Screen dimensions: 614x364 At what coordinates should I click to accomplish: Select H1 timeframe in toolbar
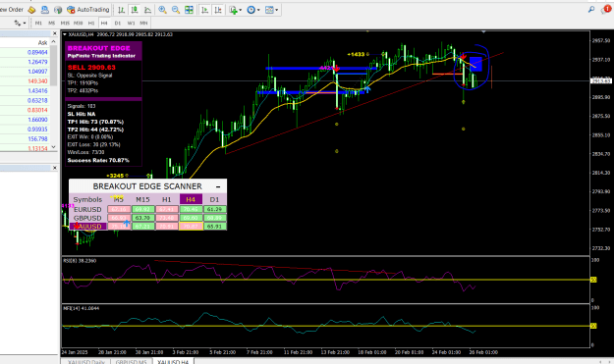pos(91,24)
